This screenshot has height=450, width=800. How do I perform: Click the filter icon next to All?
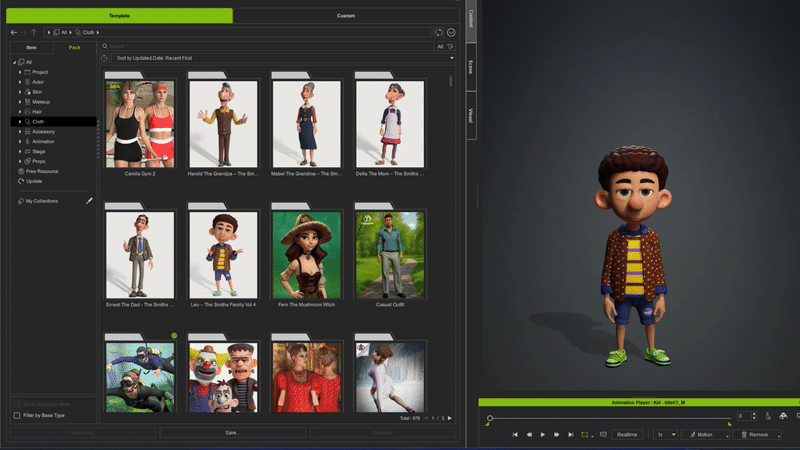[451, 46]
